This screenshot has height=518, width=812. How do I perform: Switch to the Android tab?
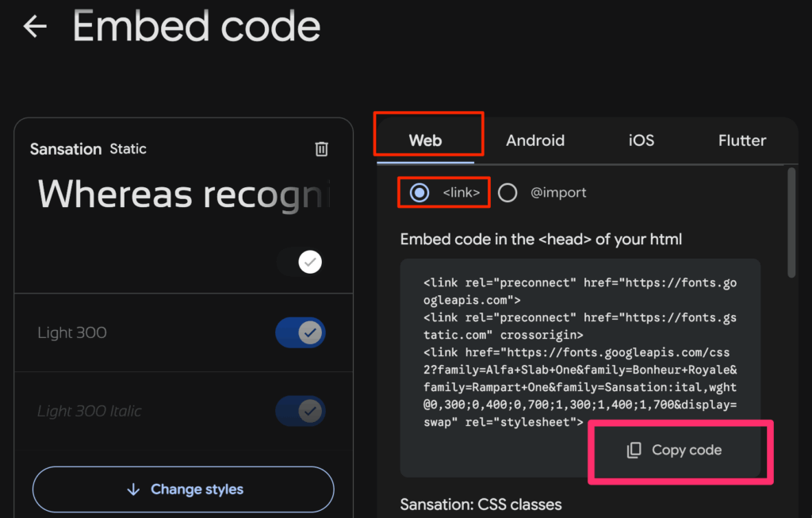(x=535, y=140)
